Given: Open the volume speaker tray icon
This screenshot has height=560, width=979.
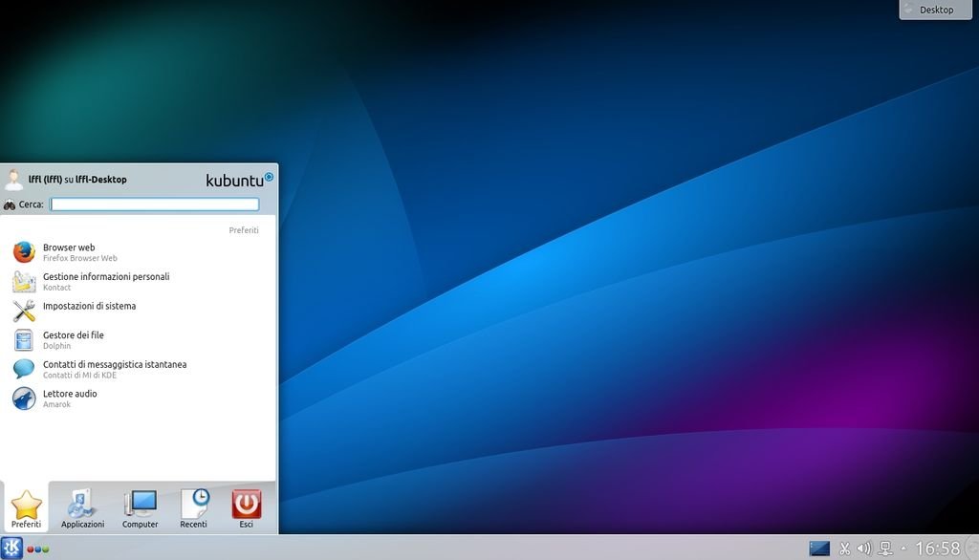Looking at the screenshot, I should point(864,549).
